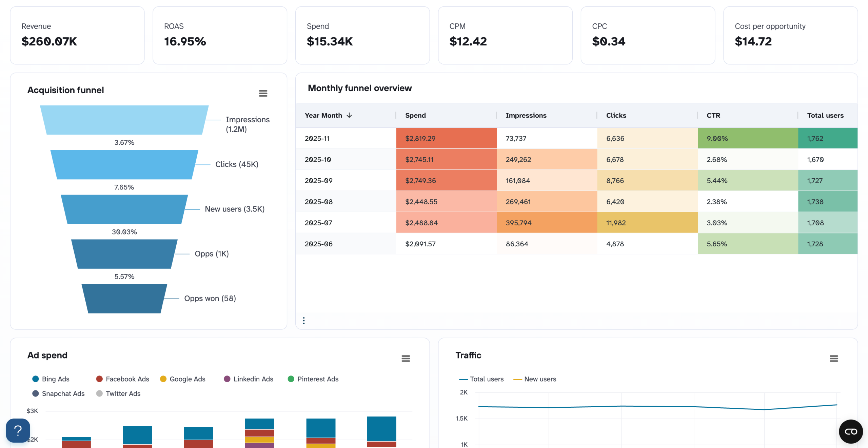The height and width of the screenshot is (448, 868).
Task: Click the Revenue $260.07K metric card
Action: [x=77, y=35]
